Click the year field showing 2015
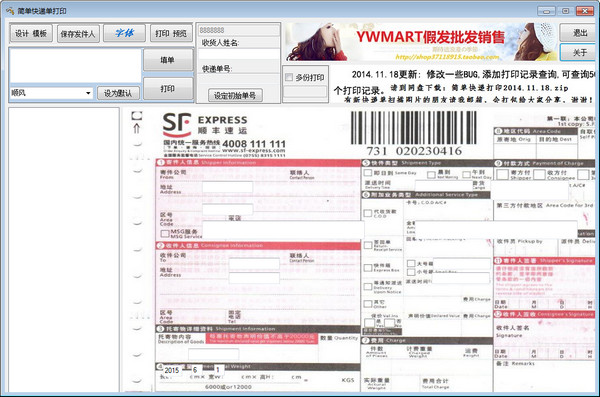This screenshot has height=397, width=600. point(173,370)
